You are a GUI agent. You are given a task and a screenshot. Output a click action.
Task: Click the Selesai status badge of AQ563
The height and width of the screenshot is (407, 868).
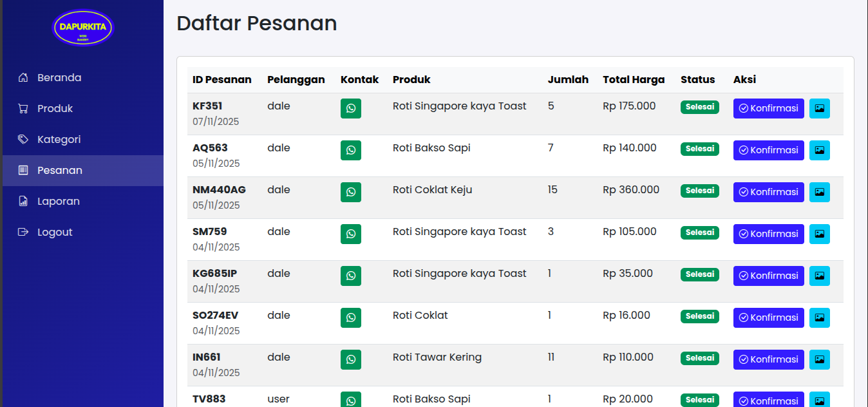click(x=700, y=149)
